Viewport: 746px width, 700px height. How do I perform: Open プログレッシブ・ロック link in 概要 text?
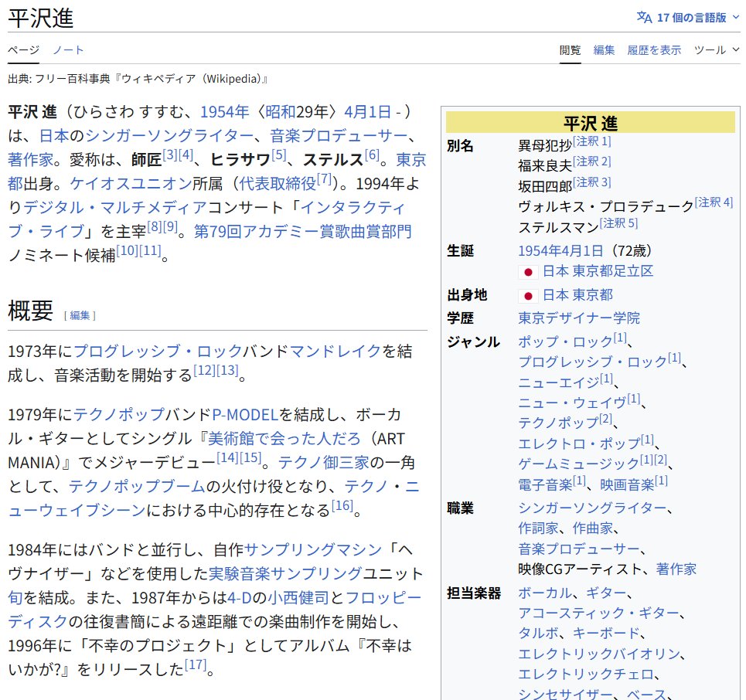(158, 351)
